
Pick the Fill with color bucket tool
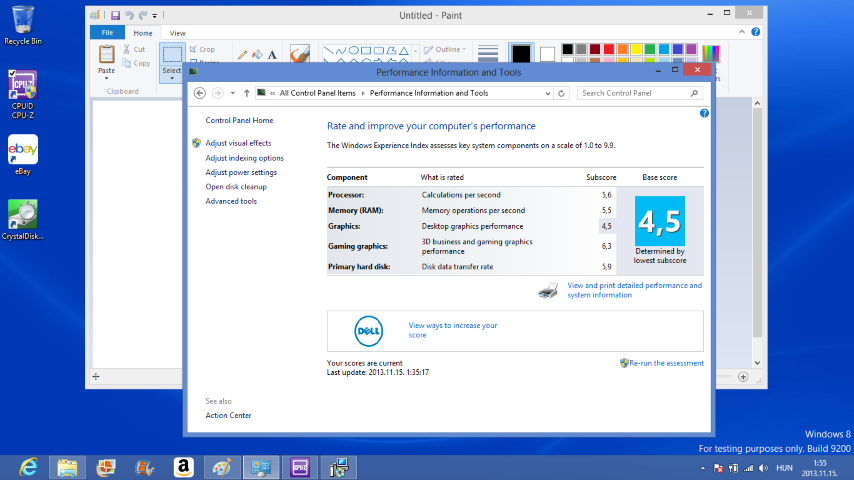point(257,54)
